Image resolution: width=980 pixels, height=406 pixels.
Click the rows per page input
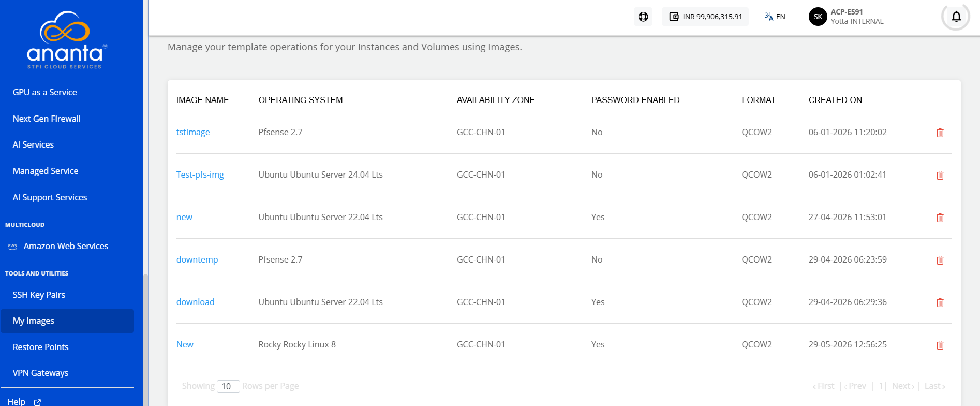coord(228,386)
